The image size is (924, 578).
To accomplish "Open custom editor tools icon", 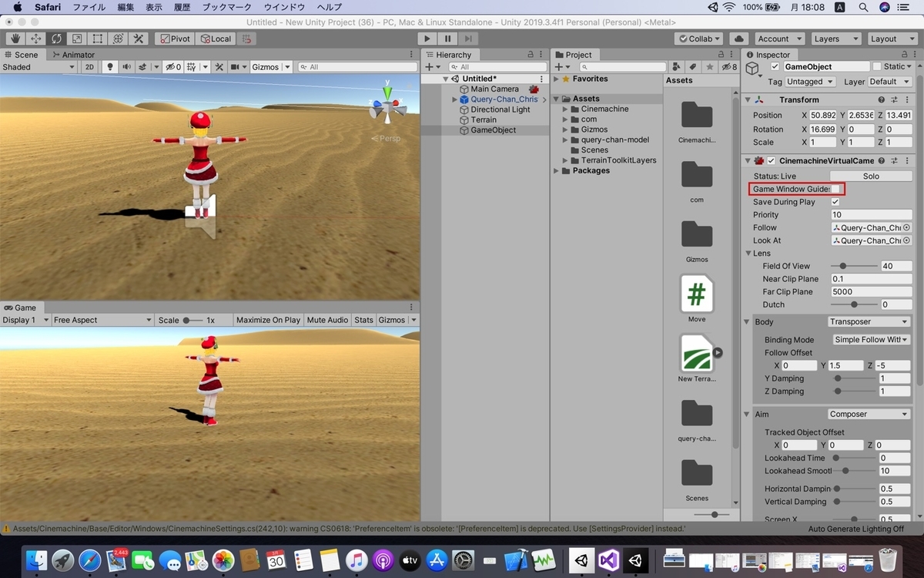I will tap(139, 39).
